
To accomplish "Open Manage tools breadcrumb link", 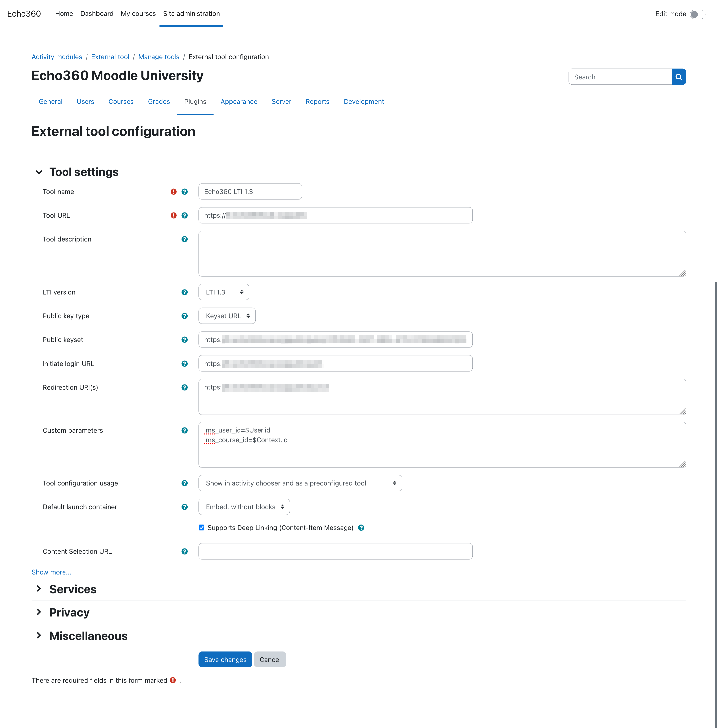I will [x=159, y=57].
